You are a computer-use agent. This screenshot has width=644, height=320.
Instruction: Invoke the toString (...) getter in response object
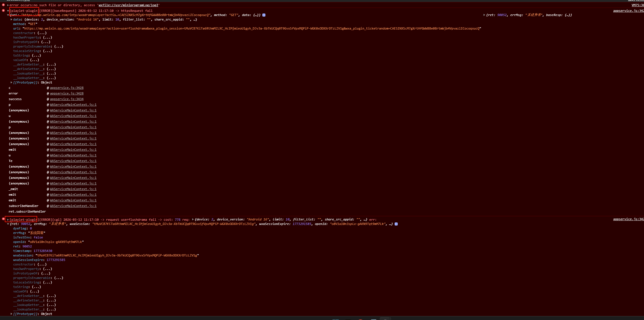pyautogui.click(x=36, y=287)
